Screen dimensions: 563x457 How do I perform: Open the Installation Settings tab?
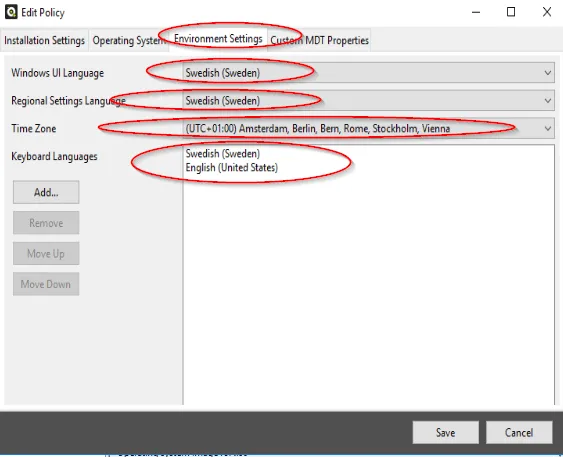pyautogui.click(x=45, y=40)
